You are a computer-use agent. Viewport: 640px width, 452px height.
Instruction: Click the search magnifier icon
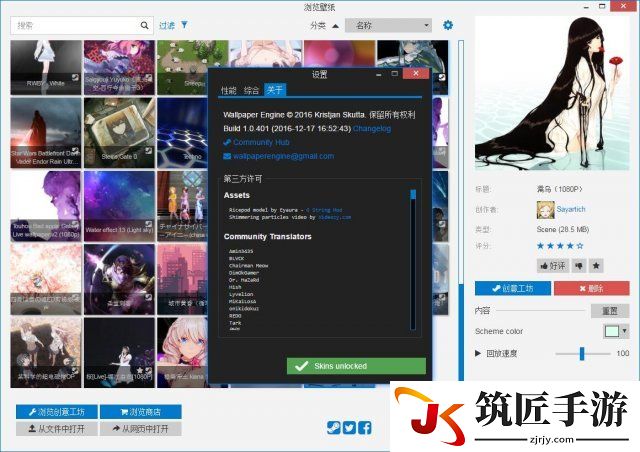144,25
